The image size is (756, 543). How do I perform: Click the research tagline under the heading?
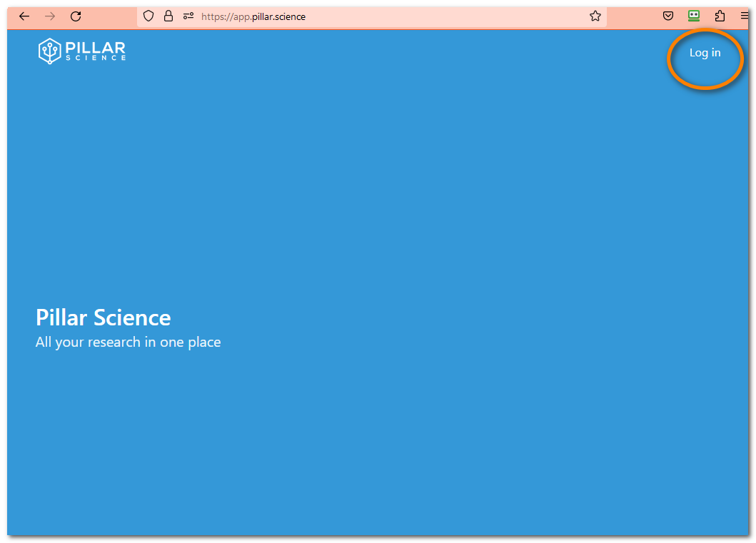tap(128, 342)
